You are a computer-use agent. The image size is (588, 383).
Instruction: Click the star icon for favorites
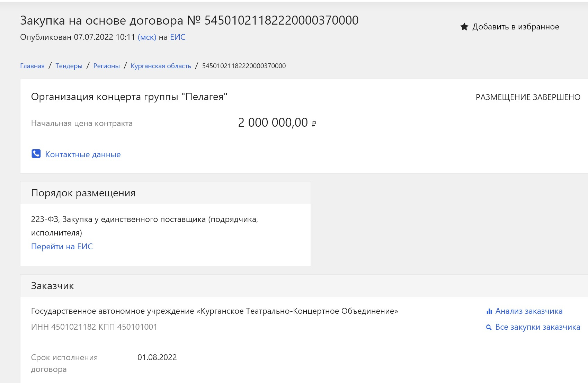click(464, 27)
